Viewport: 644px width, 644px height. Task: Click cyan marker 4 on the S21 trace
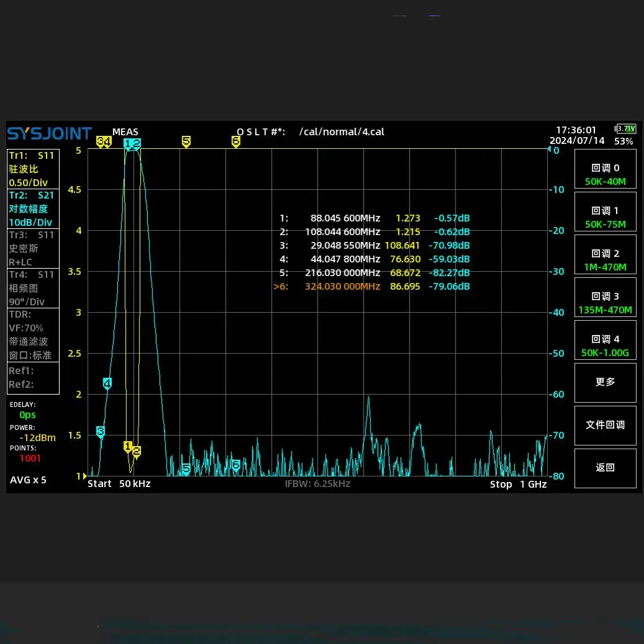[107, 383]
